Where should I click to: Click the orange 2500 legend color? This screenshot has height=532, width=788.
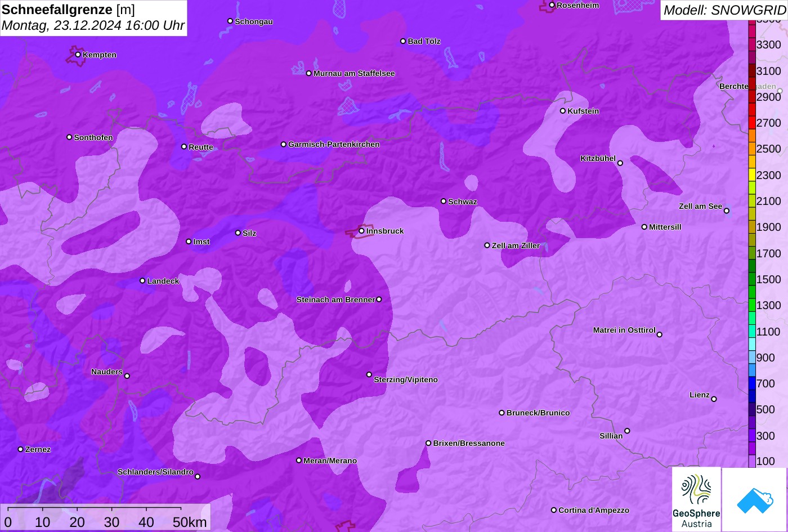click(752, 149)
